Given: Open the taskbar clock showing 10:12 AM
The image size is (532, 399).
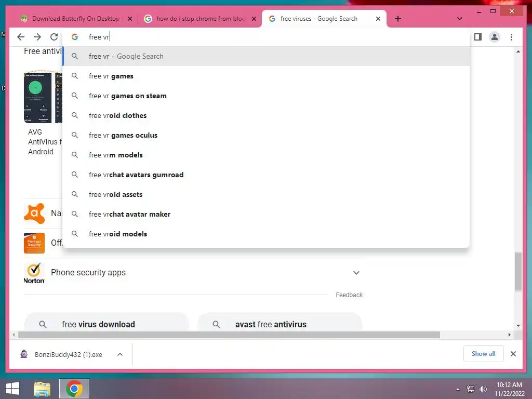Looking at the screenshot, I should pos(509,389).
